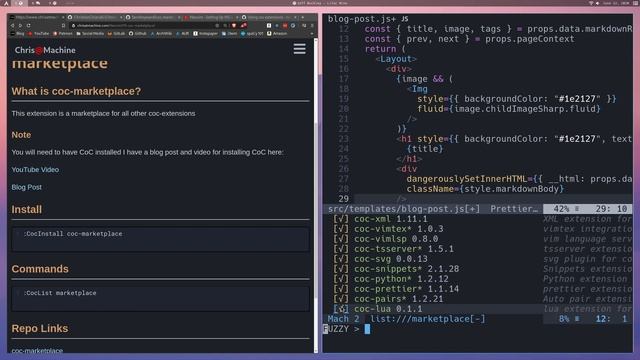Viewport: 640px width, 360px height.
Task: Toggle the checkmark for coc-vimtex
Action: 341,229
